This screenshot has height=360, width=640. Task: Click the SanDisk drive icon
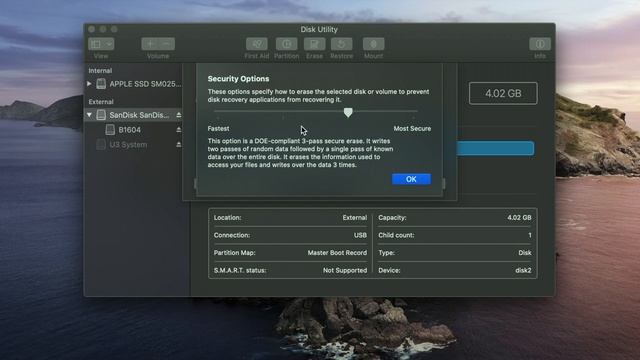coord(101,115)
